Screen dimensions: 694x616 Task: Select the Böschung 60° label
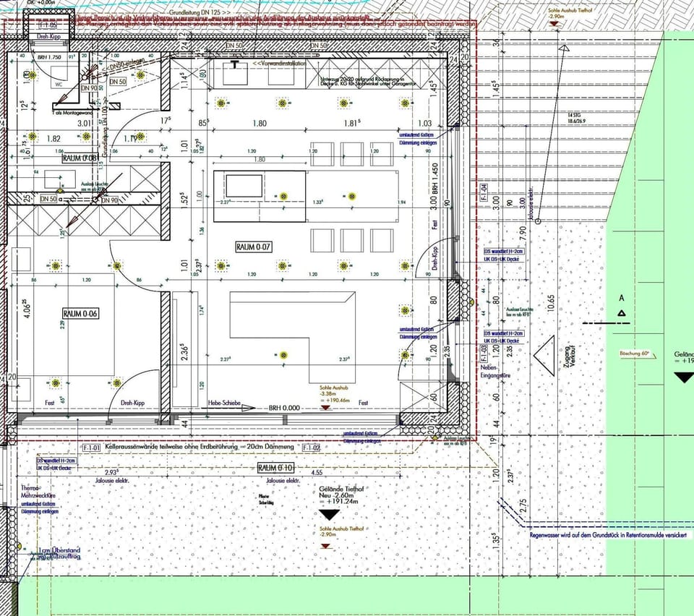(x=634, y=354)
